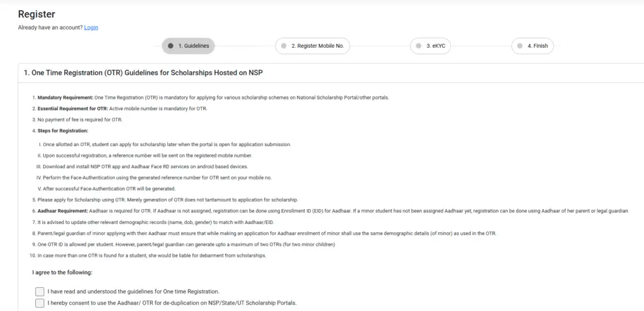The width and height of the screenshot is (644, 311).
Task: Click the dark dot in Guidelines step
Action: pos(170,46)
